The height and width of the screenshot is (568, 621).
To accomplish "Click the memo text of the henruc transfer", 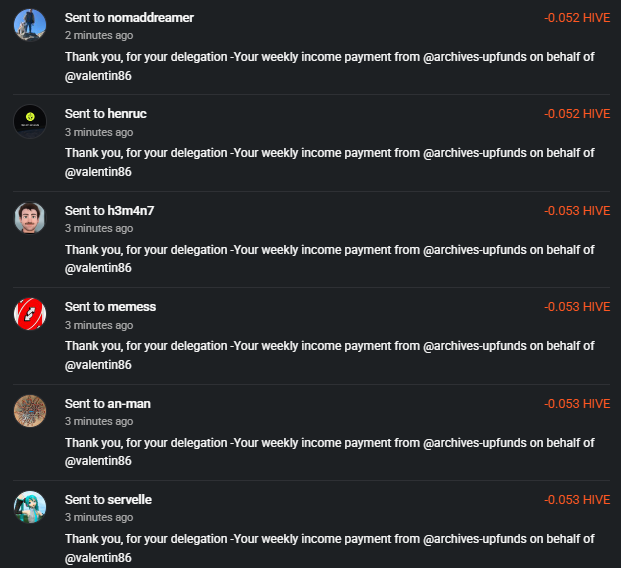I will click(x=330, y=153).
